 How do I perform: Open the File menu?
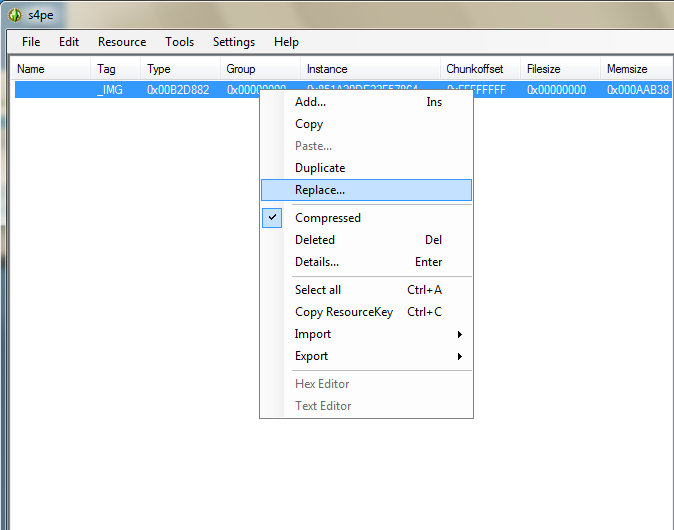pyautogui.click(x=31, y=42)
